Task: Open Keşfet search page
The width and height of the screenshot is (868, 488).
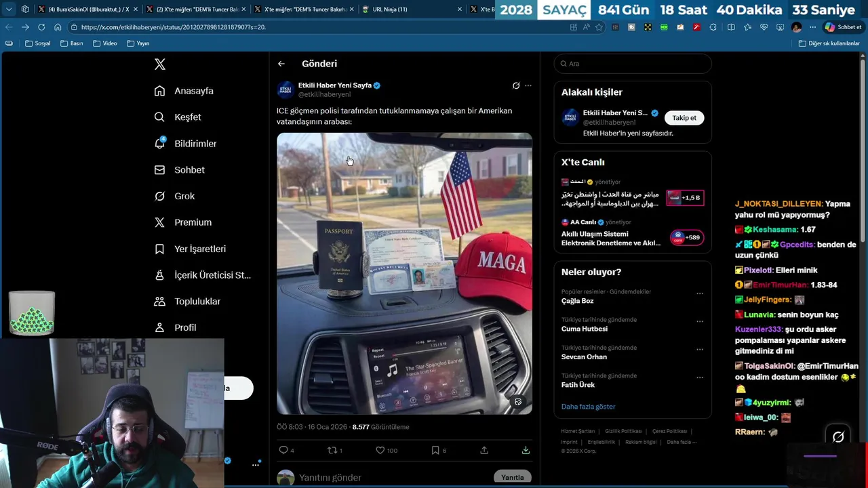Action: tap(178, 117)
